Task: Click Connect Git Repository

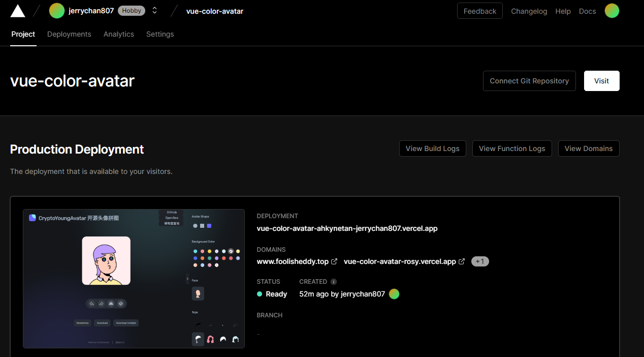Action: point(529,81)
